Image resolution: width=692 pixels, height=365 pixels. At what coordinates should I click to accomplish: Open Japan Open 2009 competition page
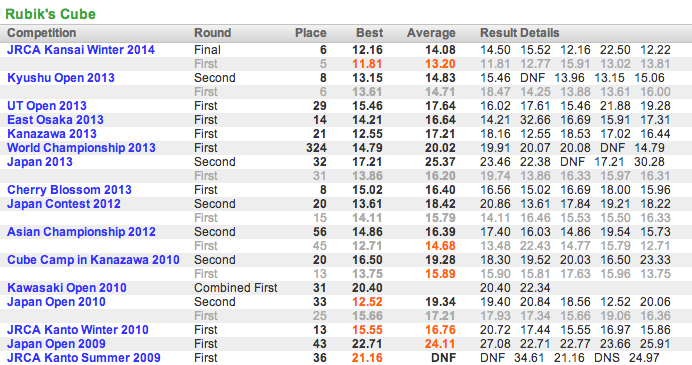click(56, 344)
